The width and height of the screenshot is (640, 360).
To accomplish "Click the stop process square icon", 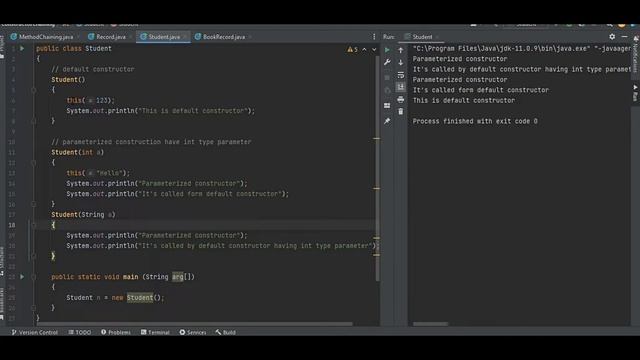I will [x=387, y=77].
